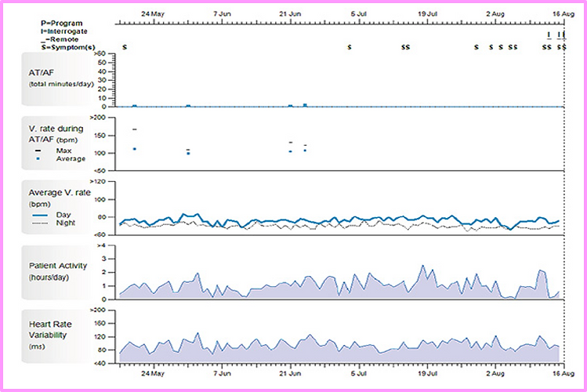Click the '>4' tick on the Patient Activity axis
Screen dimensions: 587x392
point(101,245)
